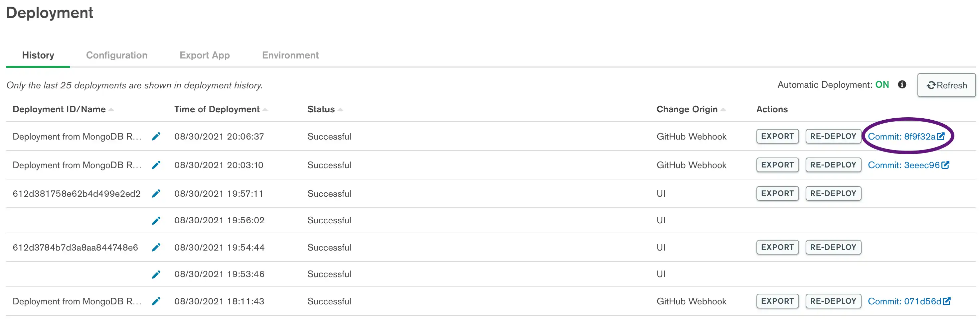Click edit pencil for 18:11:43 deployment
This screenshot has width=980, height=321.
pos(156,301)
